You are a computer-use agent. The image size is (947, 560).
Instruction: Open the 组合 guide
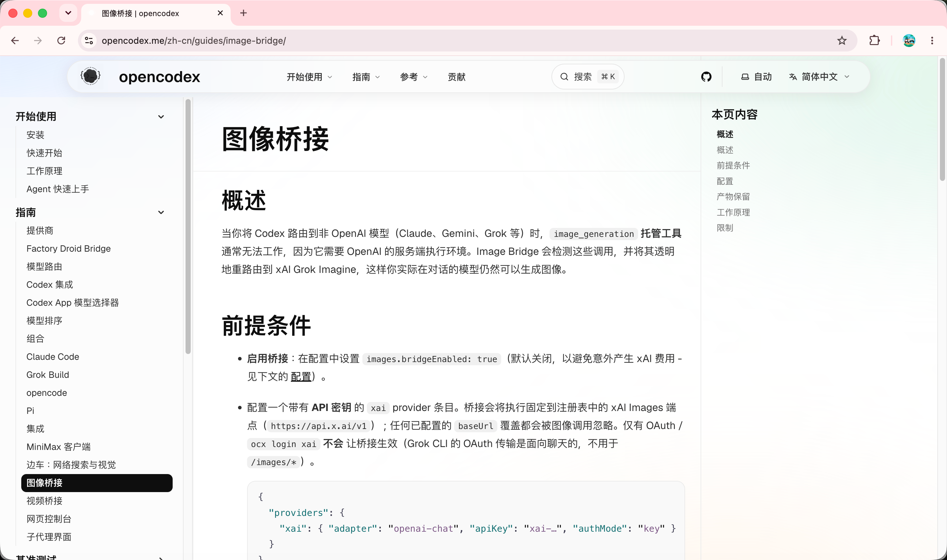tap(35, 339)
